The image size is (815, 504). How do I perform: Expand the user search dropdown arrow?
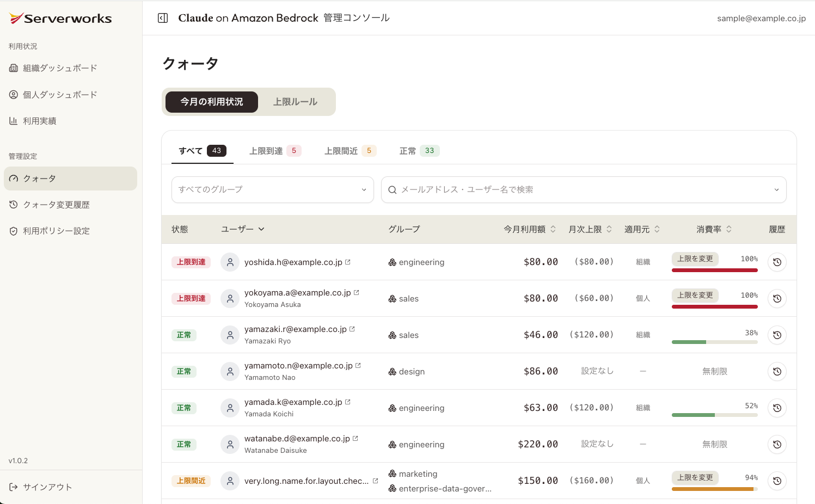click(x=776, y=190)
